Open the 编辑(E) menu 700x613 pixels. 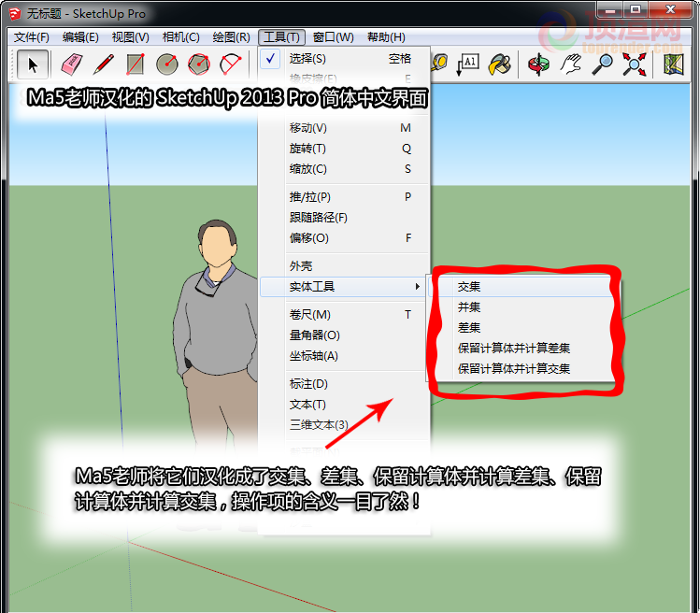click(80, 37)
